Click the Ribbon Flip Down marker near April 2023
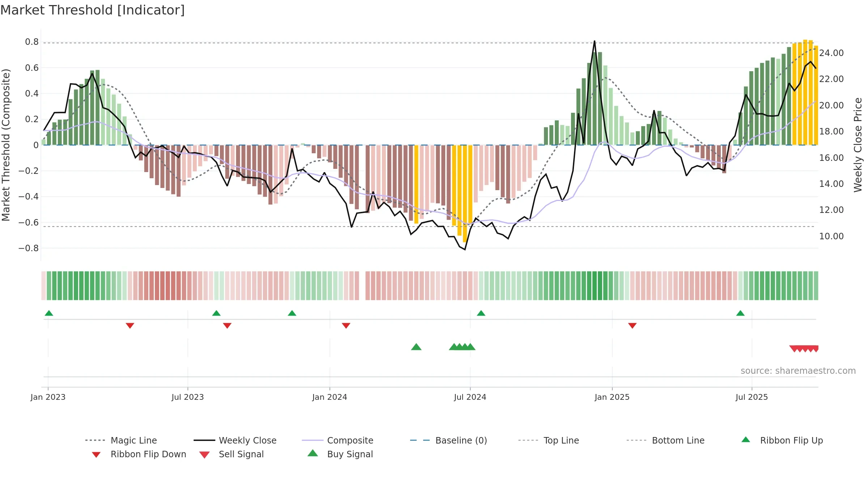The image size is (868, 488). click(x=130, y=326)
